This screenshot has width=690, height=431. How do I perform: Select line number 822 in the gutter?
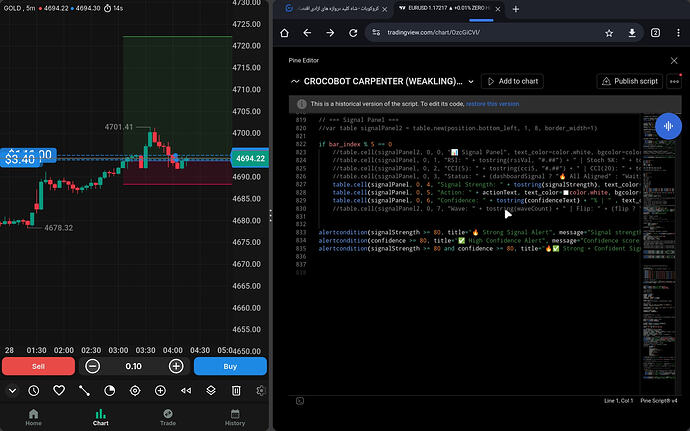click(x=301, y=144)
